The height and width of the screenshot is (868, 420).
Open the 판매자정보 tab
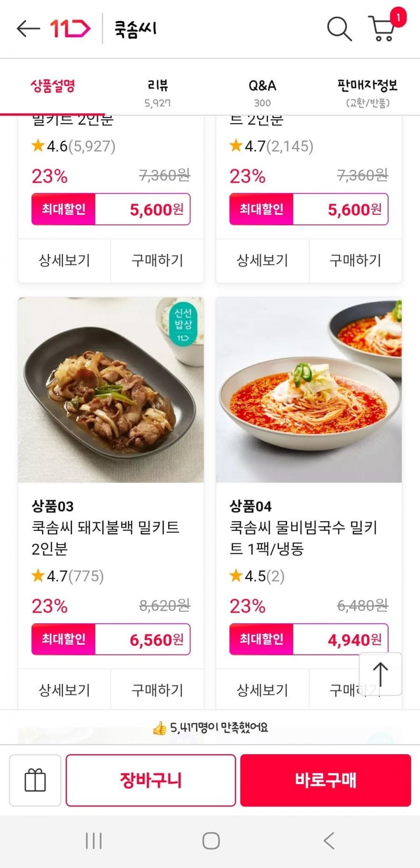click(x=367, y=92)
